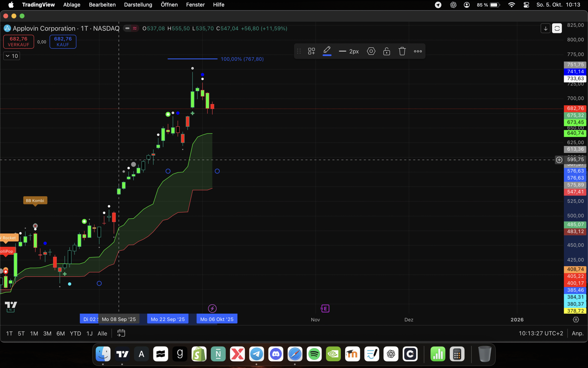Select the 3M time range
The height and width of the screenshot is (368, 588).
coord(47,333)
